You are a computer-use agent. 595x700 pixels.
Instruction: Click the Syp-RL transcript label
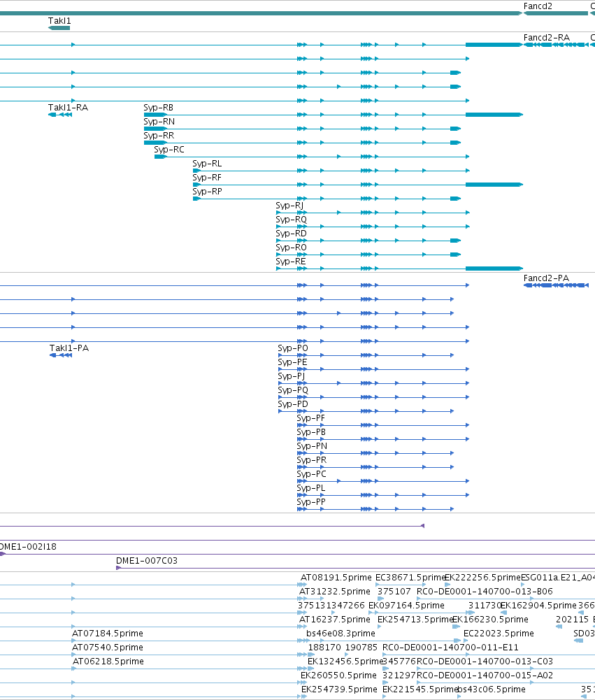pyautogui.click(x=207, y=164)
